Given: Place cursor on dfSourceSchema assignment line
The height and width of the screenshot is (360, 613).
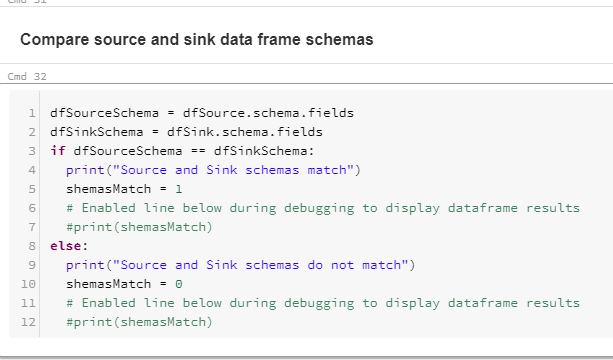Looking at the screenshot, I should pyautogui.click(x=202, y=113).
